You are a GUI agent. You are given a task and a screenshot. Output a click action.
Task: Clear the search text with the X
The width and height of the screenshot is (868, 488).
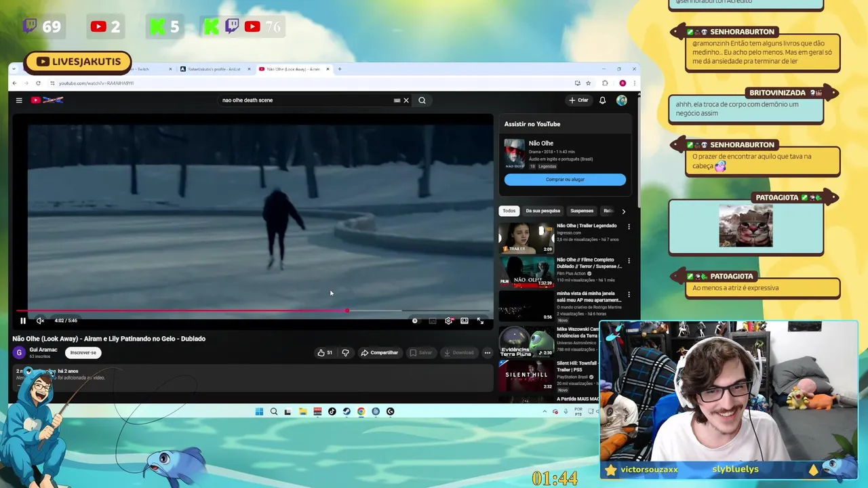click(406, 100)
